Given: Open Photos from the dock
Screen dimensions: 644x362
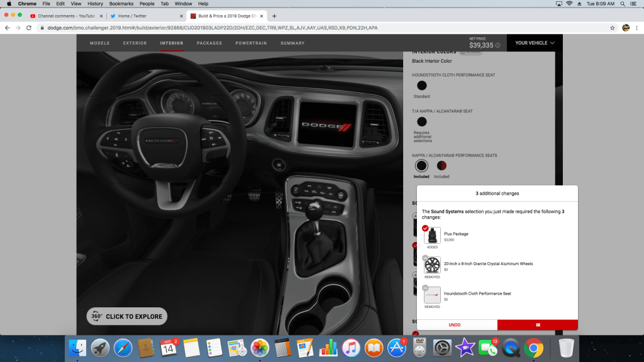Looking at the screenshot, I should [x=260, y=348].
